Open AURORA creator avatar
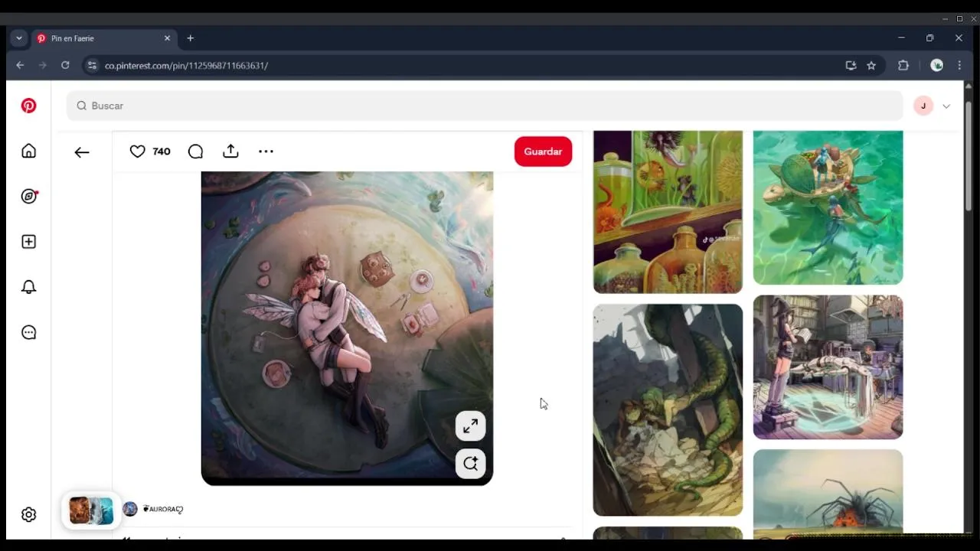 tap(130, 509)
